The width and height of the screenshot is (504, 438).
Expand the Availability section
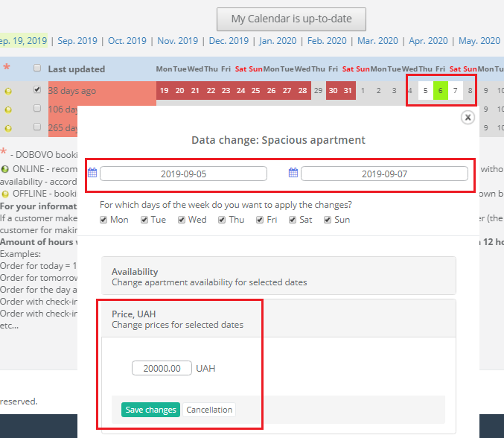pos(278,276)
